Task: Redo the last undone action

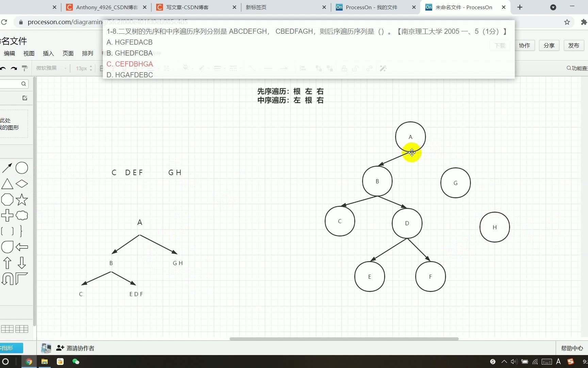Action: click(14, 68)
